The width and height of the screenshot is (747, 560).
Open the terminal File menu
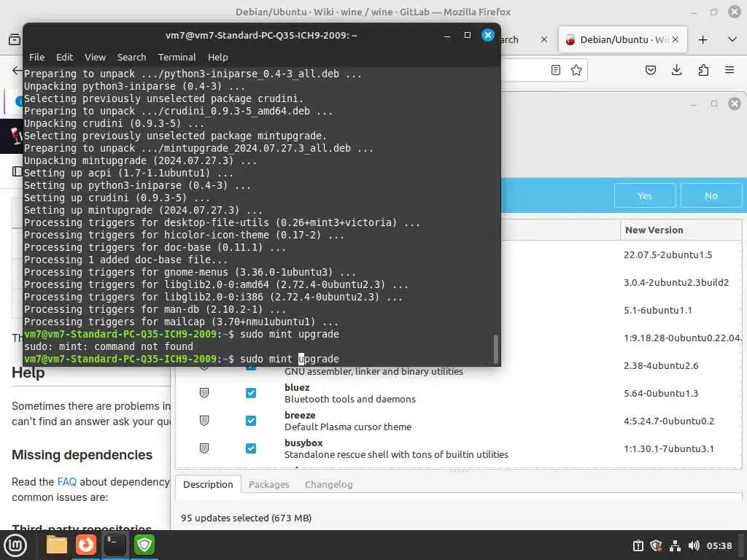tap(36, 57)
